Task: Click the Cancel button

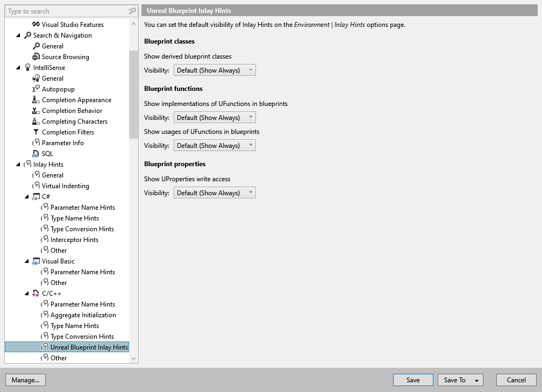Action: coord(516,380)
